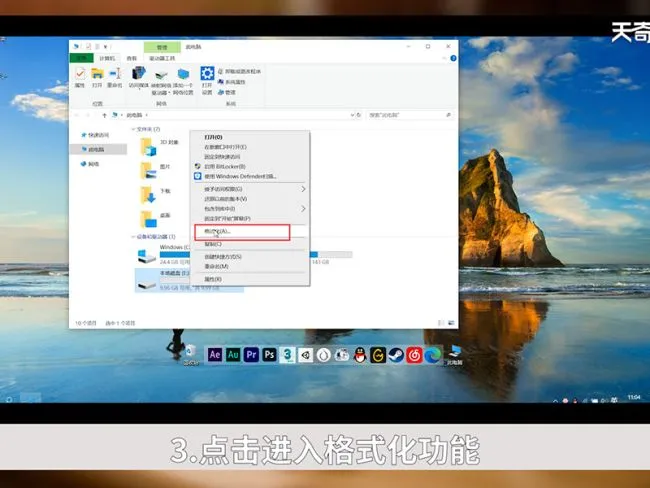Open Adobe Audition from the dock
The width and height of the screenshot is (650, 488).
tap(233, 355)
